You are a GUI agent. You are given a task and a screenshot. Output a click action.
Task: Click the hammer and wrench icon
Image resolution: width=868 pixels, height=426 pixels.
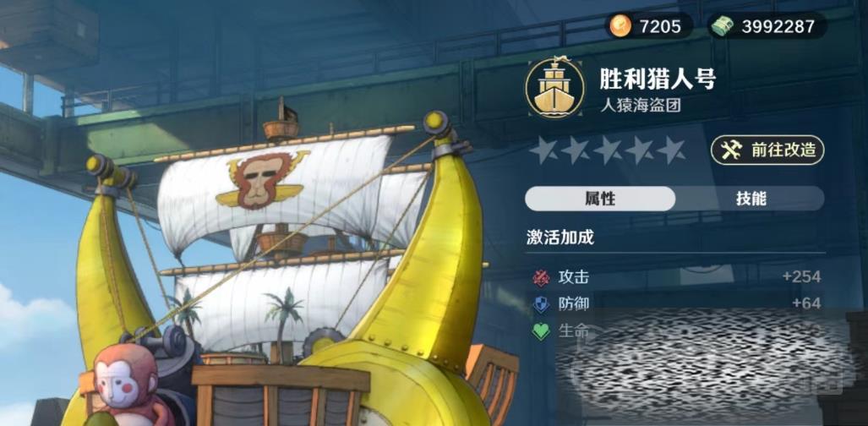(x=731, y=150)
